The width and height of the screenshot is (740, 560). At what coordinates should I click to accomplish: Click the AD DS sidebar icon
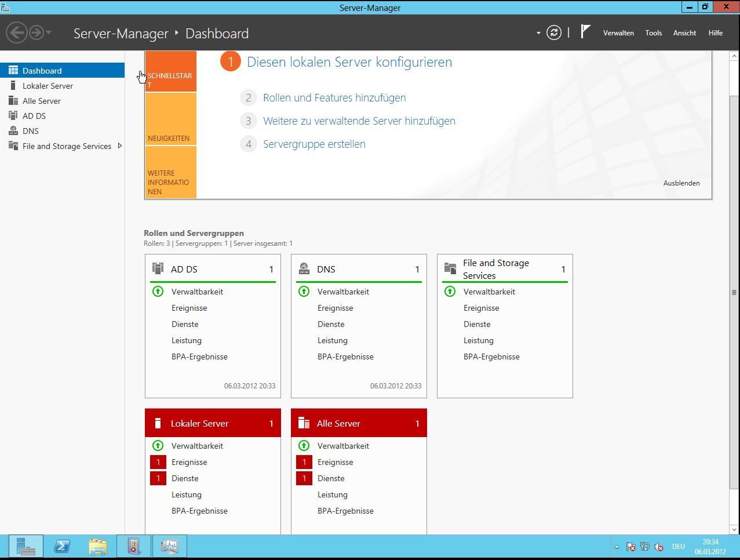pyautogui.click(x=13, y=115)
